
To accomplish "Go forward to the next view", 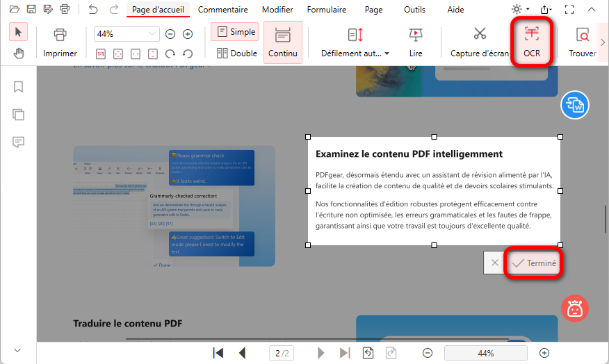I will click(391, 353).
